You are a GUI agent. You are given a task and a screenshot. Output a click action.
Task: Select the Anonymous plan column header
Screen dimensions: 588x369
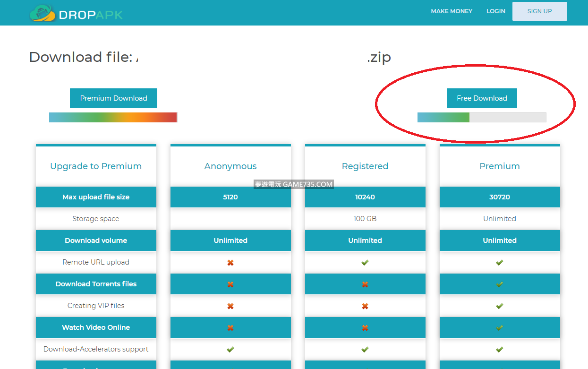click(230, 166)
